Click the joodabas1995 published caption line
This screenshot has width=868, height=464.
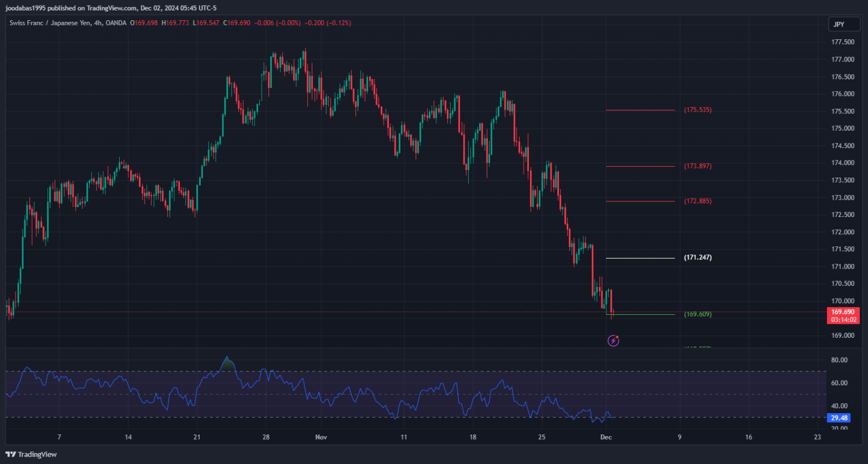coord(111,8)
